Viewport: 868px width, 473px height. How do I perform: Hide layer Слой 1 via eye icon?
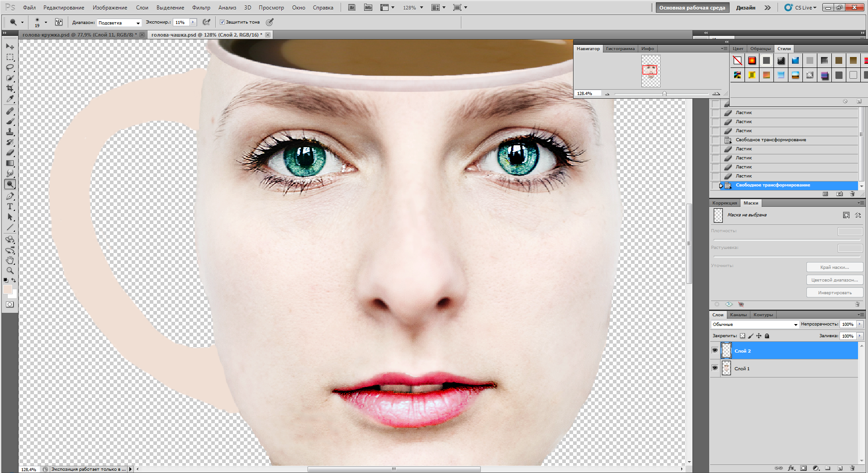click(715, 368)
